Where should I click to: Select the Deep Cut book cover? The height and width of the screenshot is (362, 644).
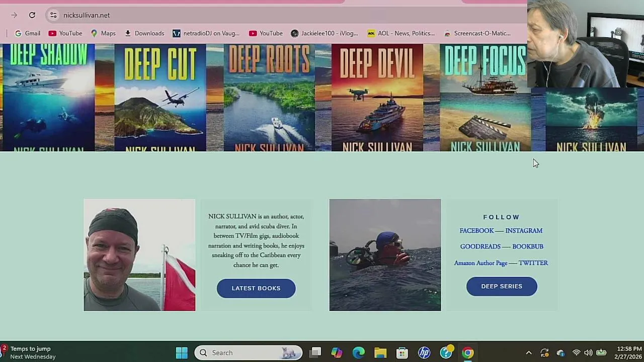(160, 98)
